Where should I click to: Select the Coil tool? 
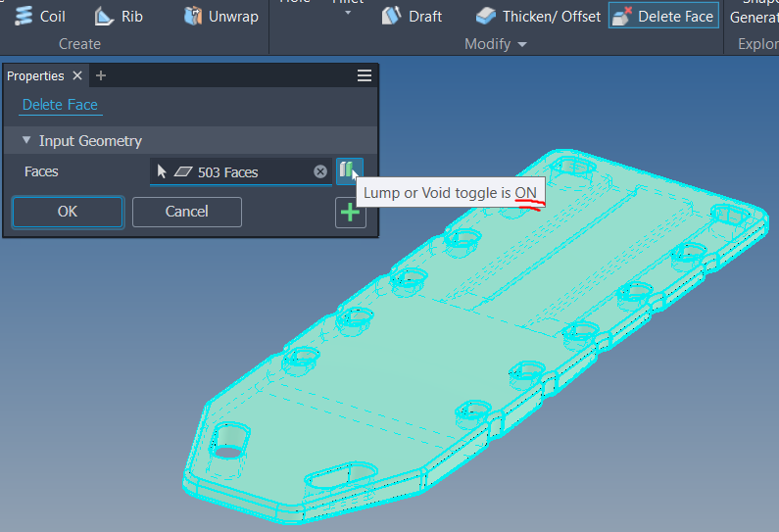[40, 17]
